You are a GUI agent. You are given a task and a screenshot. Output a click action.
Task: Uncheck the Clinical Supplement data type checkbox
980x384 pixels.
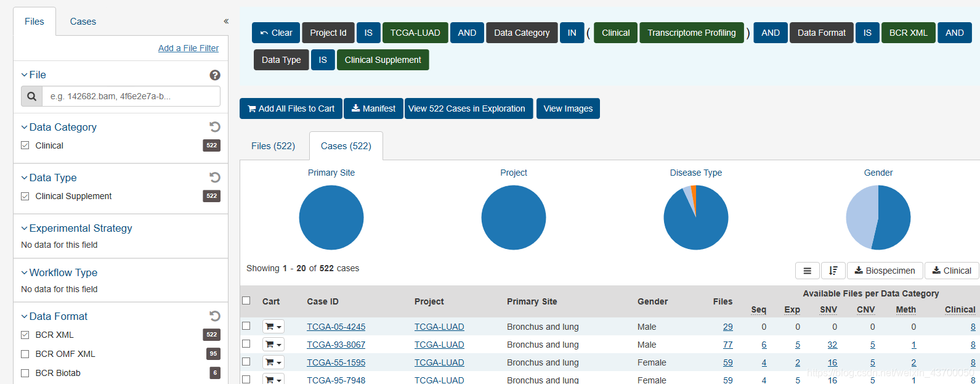click(x=25, y=196)
